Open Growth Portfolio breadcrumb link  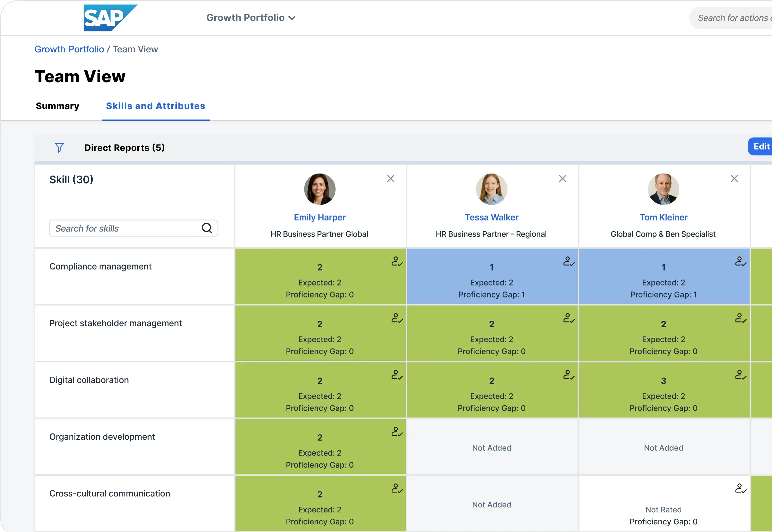(69, 49)
